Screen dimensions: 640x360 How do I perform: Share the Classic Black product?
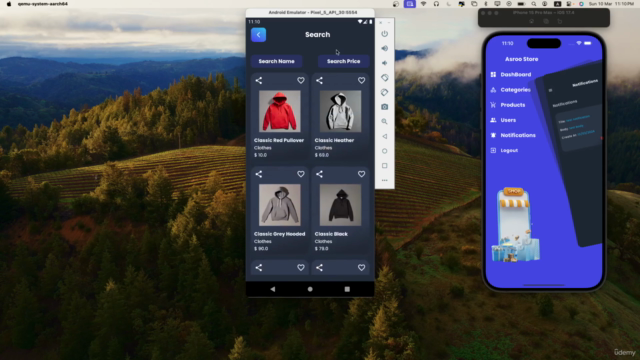click(x=319, y=174)
